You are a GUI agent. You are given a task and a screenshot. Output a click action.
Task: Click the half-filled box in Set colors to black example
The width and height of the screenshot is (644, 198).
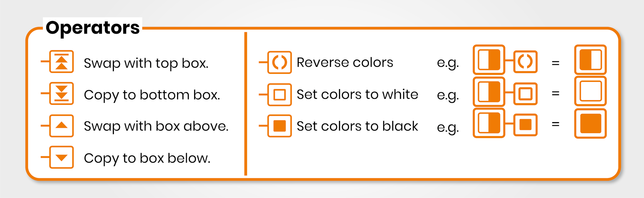489,123
